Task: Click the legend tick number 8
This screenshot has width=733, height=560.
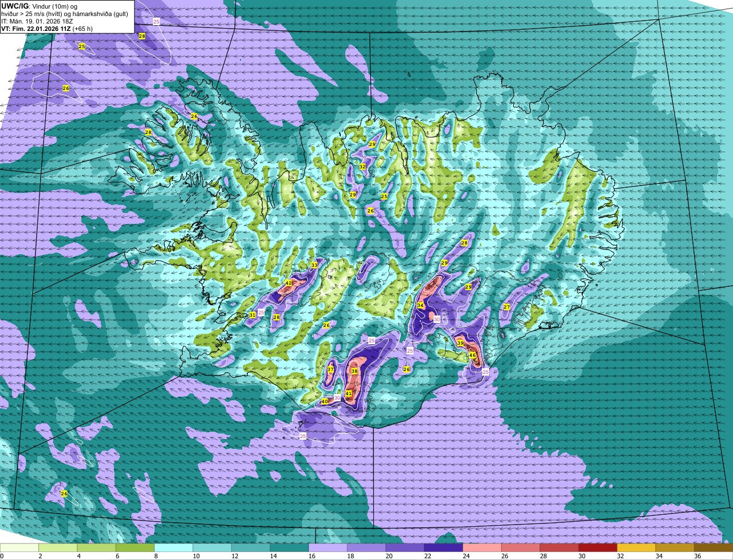Action: (156, 556)
